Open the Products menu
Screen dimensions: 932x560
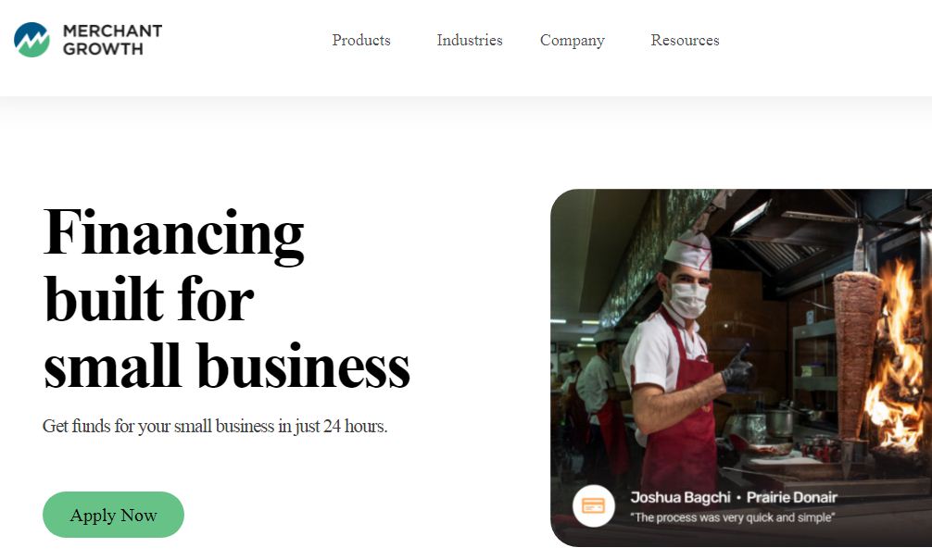(360, 41)
